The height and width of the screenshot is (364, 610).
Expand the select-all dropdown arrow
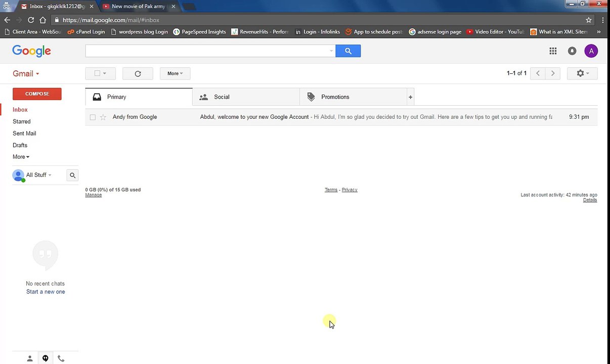pos(105,73)
